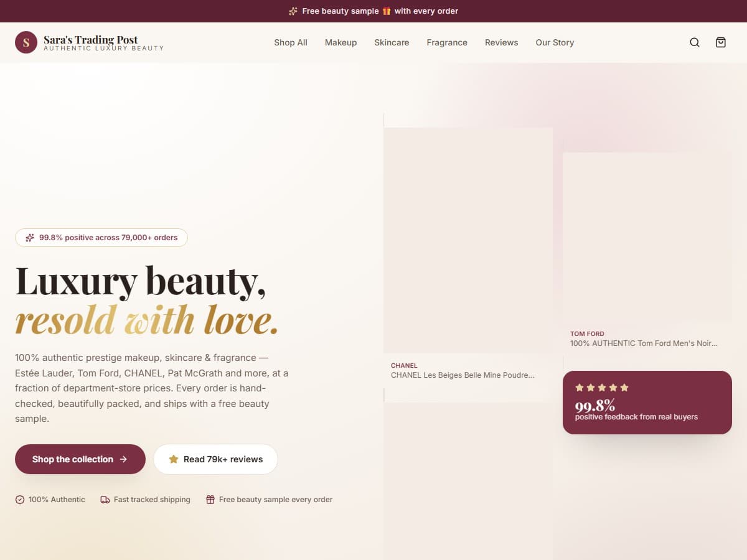Click the star icon on reviews button
Viewport: 747px width, 560px height.
(x=174, y=459)
